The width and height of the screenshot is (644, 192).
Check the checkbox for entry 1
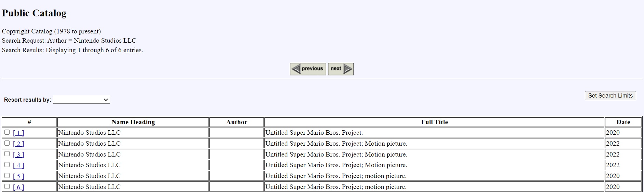(x=7, y=132)
